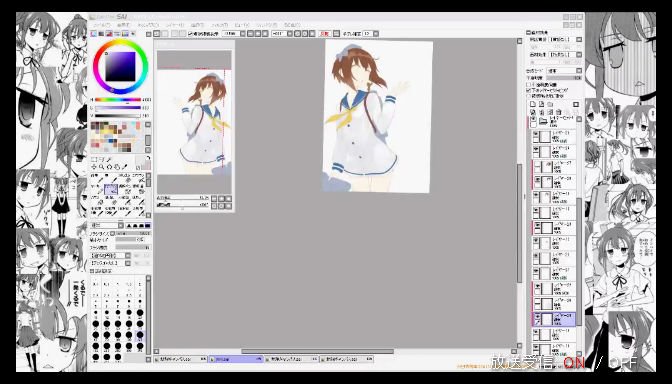Click the layer list vertical scrollbar
Screen dimensions: 672x384
(579, 261)
